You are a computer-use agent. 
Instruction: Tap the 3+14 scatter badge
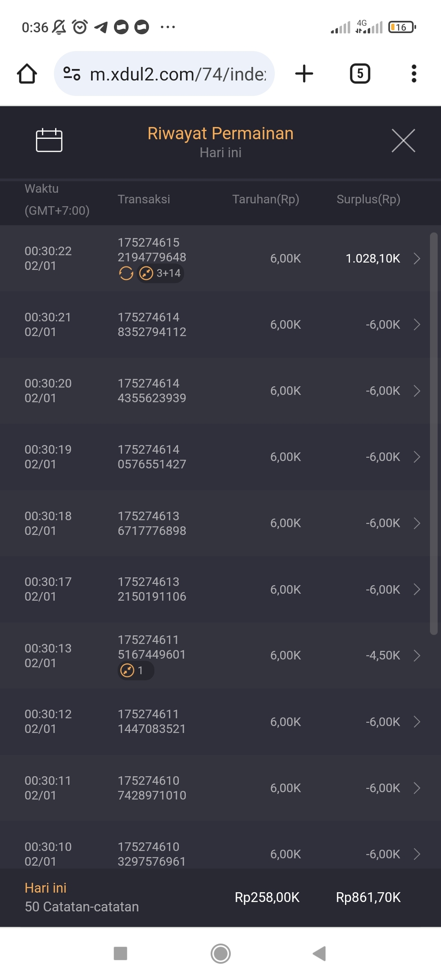[x=160, y=273]
